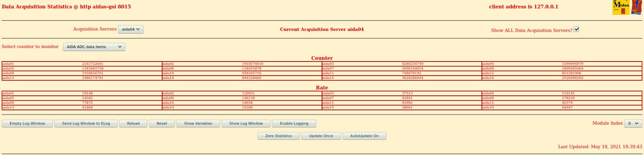Click client address is 127.0.0.1 text
The height and width of the screenshot is (155, 644).
(x=523, y=7)
